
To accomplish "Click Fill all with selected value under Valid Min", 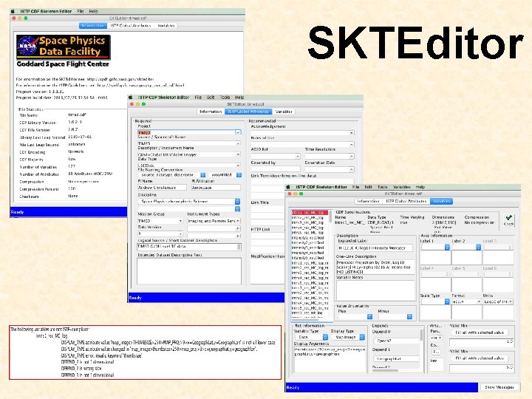I will [x=480, y=332].
